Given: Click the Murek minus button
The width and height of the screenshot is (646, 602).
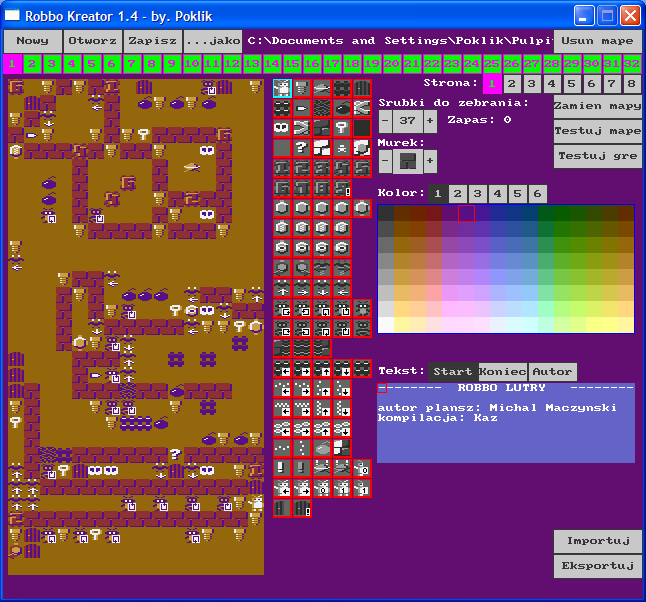Looking at the screenshot, I should click(385, 161).
